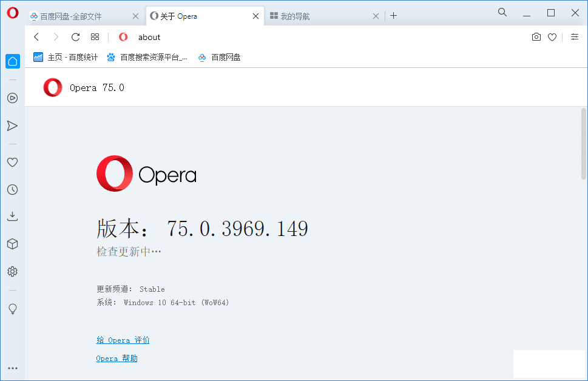588x381 pixels.
Task: Open the Player icon in the sidebar
Action: pos(12,98)
